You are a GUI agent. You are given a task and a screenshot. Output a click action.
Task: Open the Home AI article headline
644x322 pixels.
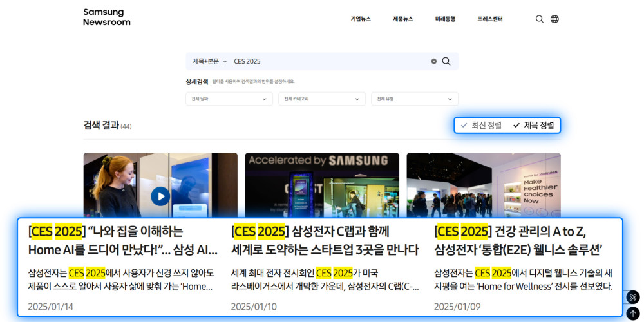(122, 240)
